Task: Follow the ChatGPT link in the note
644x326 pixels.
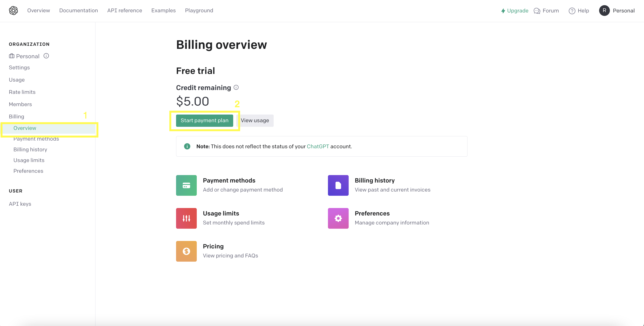Action: [318, 147]
